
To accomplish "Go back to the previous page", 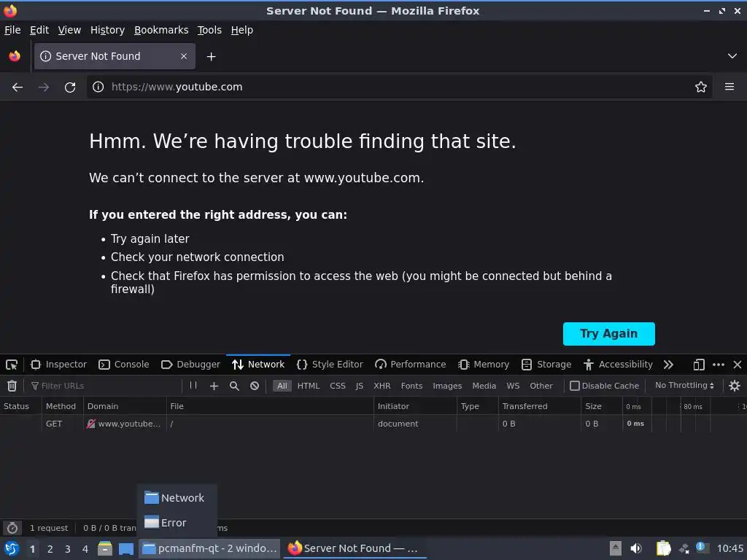I will coord(18,87).
